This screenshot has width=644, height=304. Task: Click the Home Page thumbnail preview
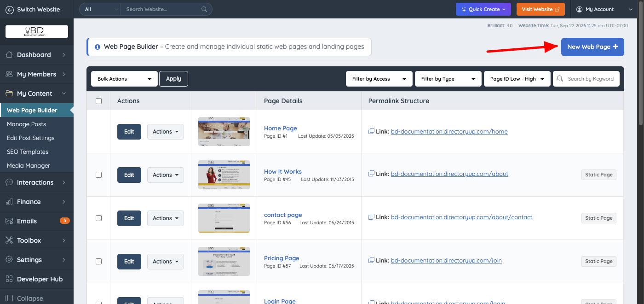224,131
